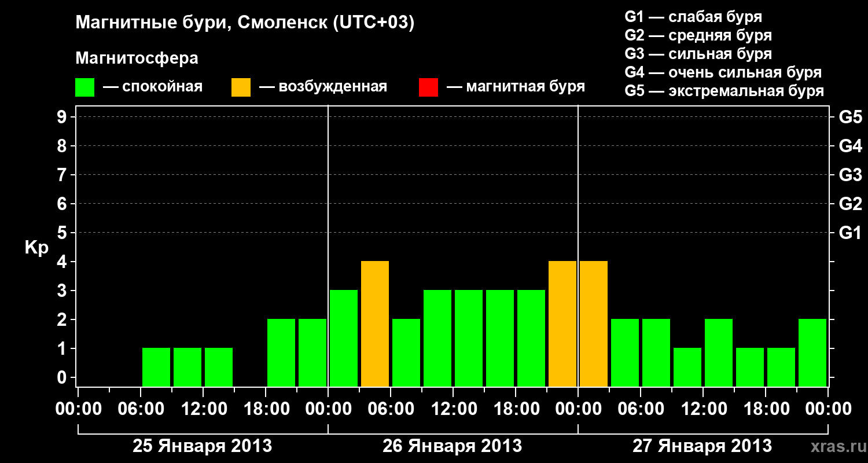The height and width of the screenshot is (463, 868).
Task: Click the 'G4 — очень сильная буря' legend line
Action: (x=723, y=72)
